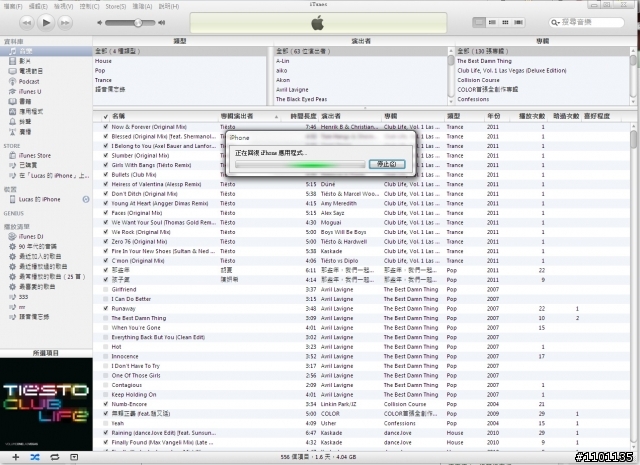Select Music library in sidebar

(46, 51)
